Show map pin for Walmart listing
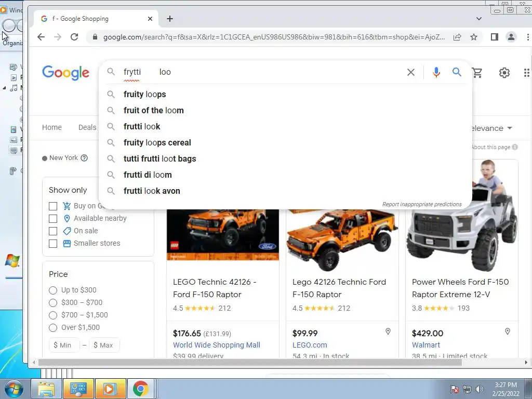 [x=507, y=331]
